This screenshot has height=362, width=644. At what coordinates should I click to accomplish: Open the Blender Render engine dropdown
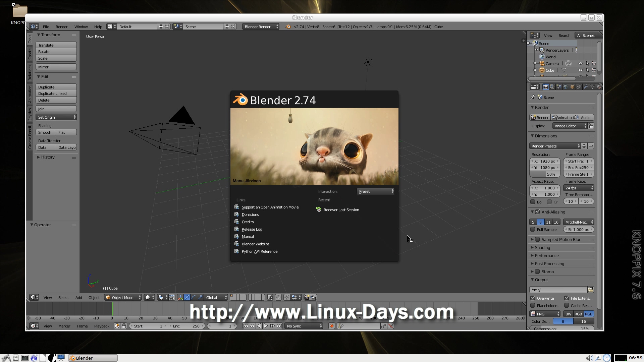tap(261, 26)
